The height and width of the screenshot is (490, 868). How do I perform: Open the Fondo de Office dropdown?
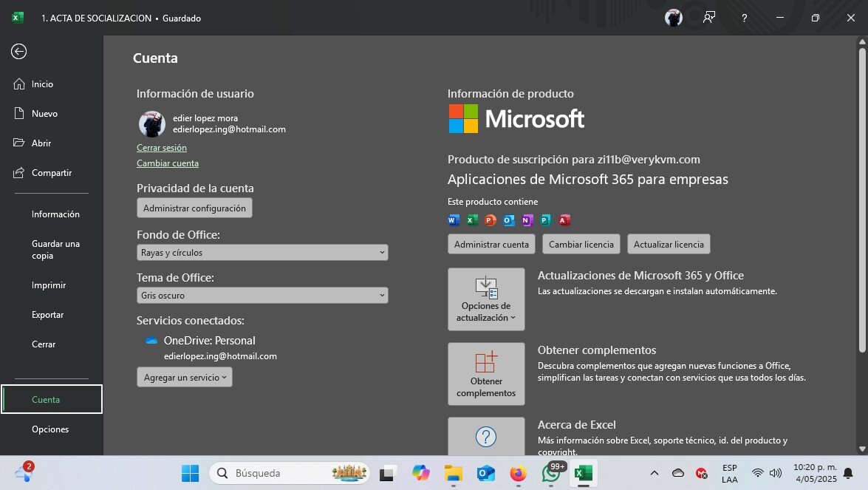[262, 253]
